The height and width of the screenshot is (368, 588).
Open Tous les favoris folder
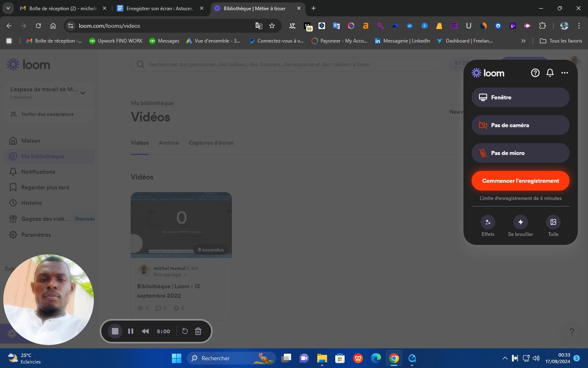click(561, 41)
